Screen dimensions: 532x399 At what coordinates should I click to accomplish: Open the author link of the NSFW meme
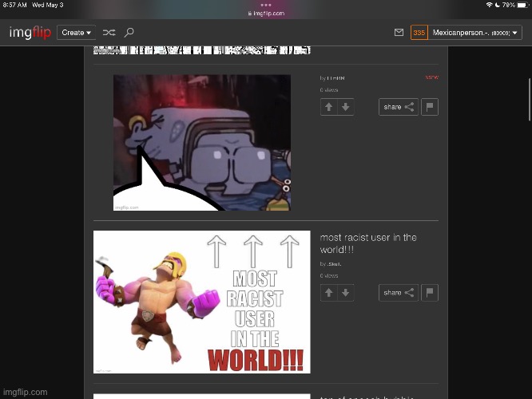(335, 78)
